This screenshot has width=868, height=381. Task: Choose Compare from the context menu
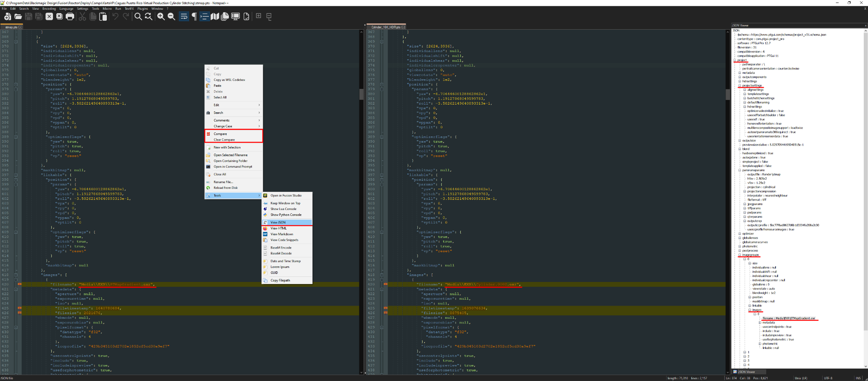(234, 134)
